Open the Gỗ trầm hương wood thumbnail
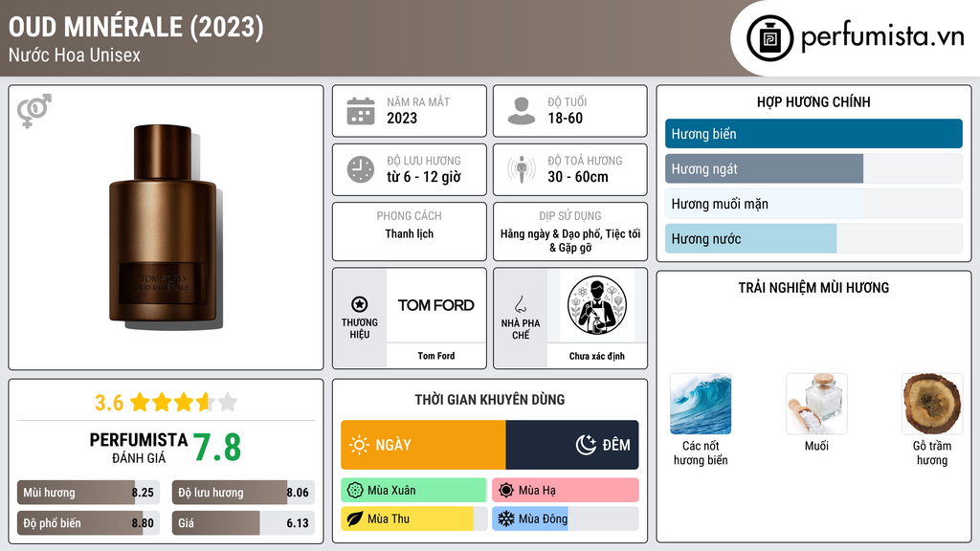 click(932, 404)
